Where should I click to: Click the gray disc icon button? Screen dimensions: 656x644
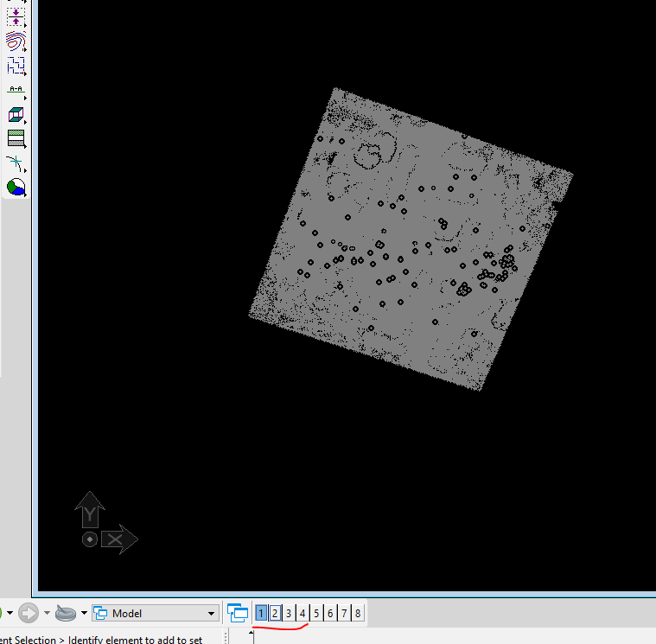[x=67, y=614]
